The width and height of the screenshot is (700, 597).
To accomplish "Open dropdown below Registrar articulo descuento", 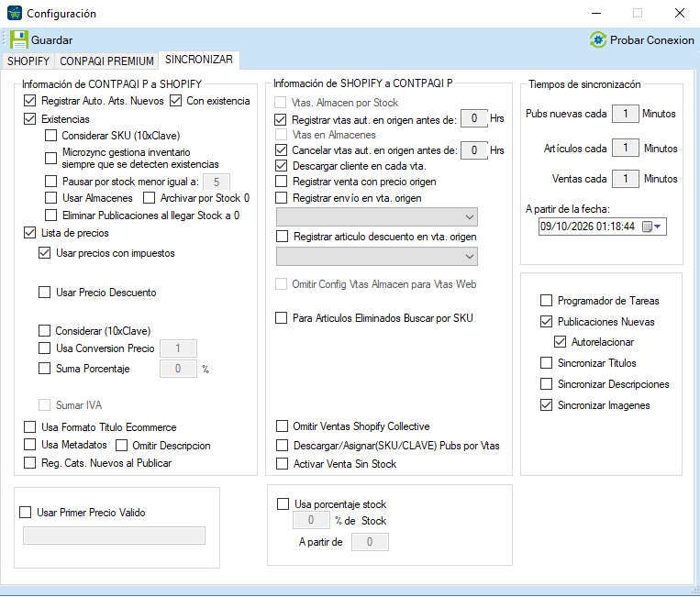I will click(x=377, y=256).
